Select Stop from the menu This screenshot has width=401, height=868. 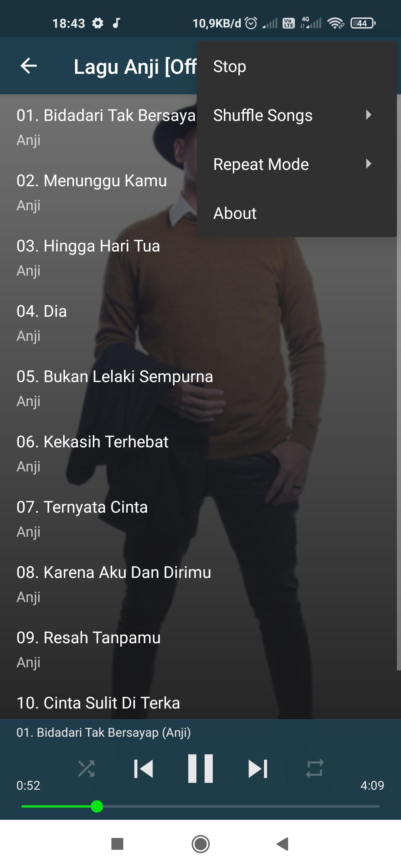pyautogui.click(x=297, y=66)
